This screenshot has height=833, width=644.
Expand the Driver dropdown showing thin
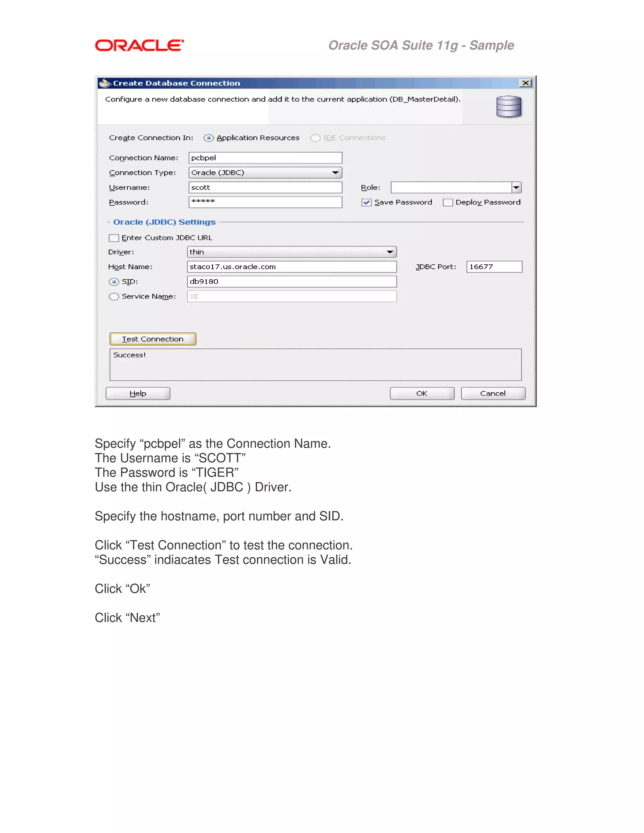tap(292, 252)
